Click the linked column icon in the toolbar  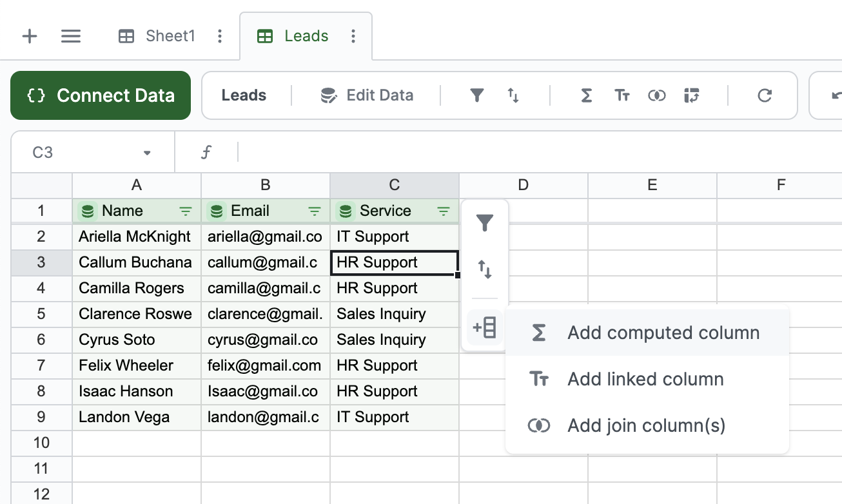click(622, 96)
